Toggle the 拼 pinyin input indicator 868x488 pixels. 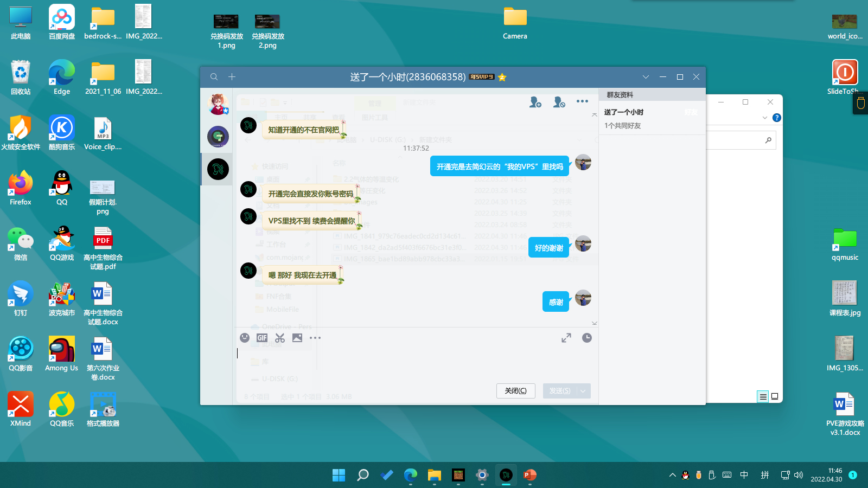tap(765, 475)
